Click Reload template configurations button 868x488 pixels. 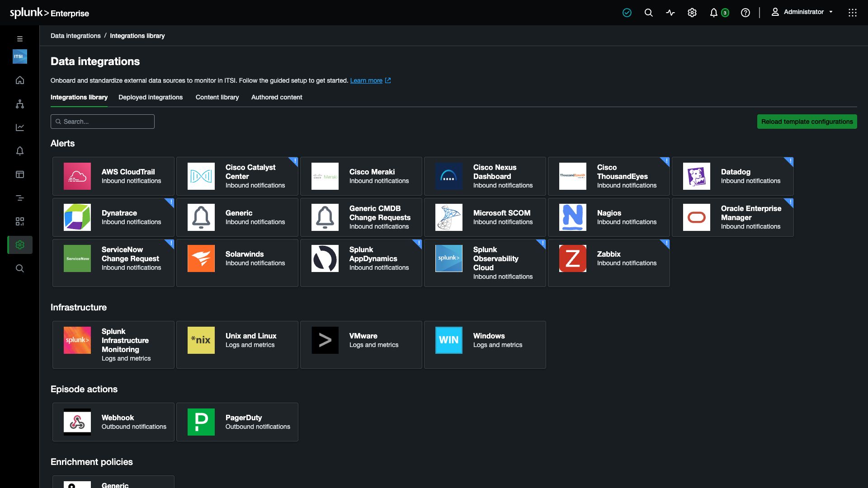(807, 122)
